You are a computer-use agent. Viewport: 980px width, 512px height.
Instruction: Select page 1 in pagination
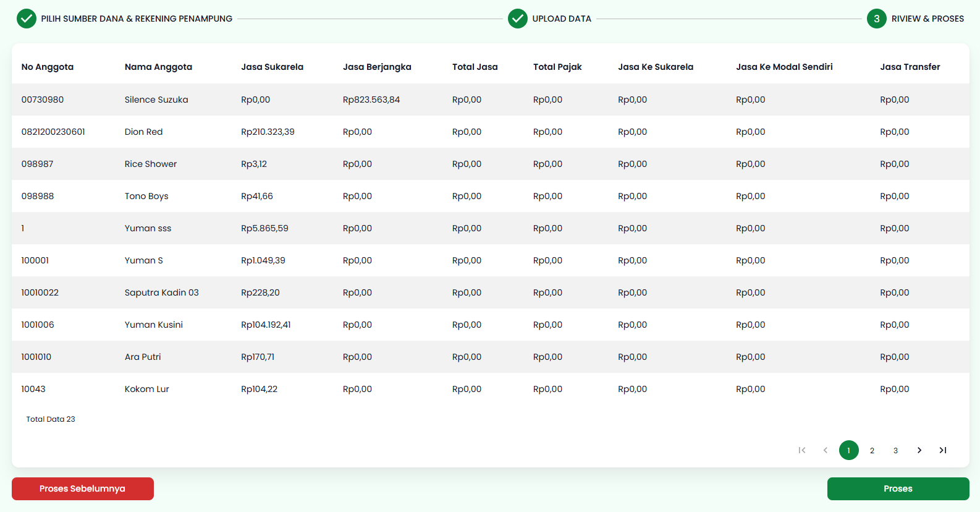pos(849,450)
